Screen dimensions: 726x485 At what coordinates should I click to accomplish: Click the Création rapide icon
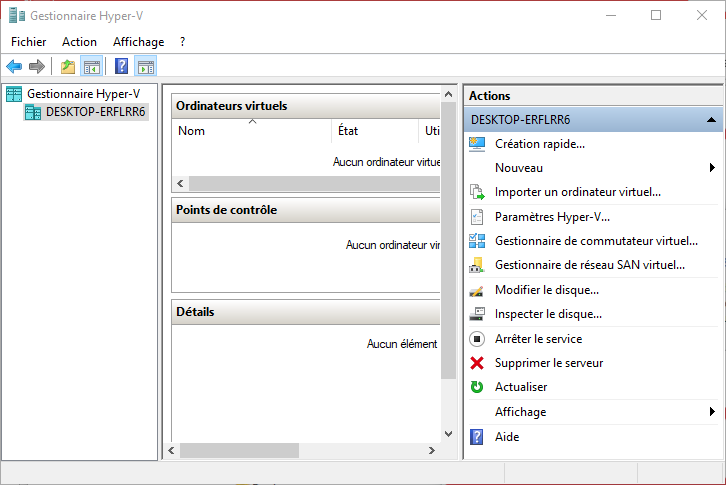477,144
